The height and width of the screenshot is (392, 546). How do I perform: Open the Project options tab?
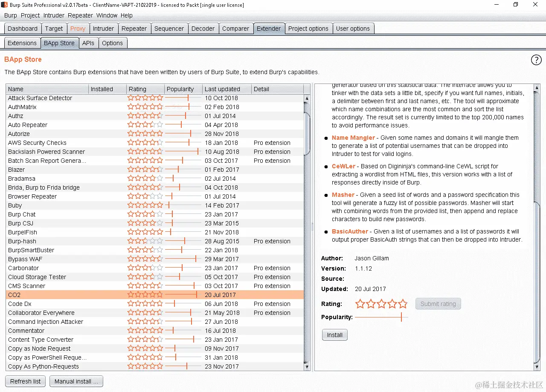(x=308, y=29)
